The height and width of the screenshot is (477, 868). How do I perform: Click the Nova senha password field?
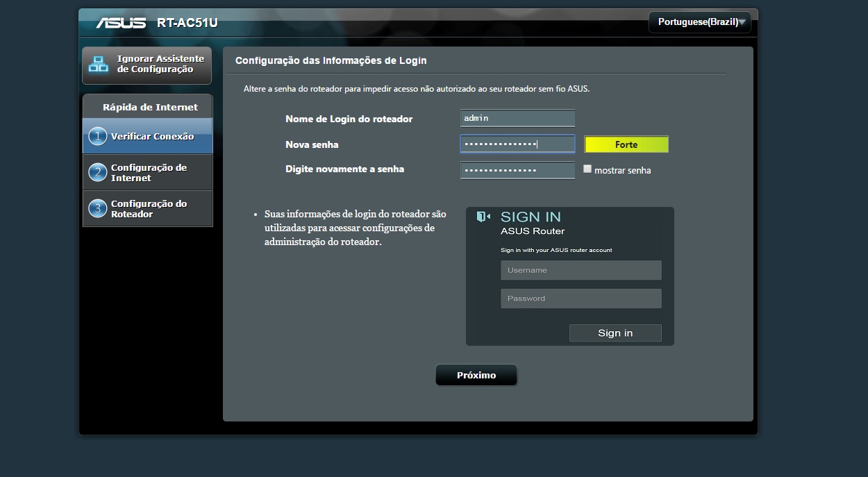[x=517, y=144]
